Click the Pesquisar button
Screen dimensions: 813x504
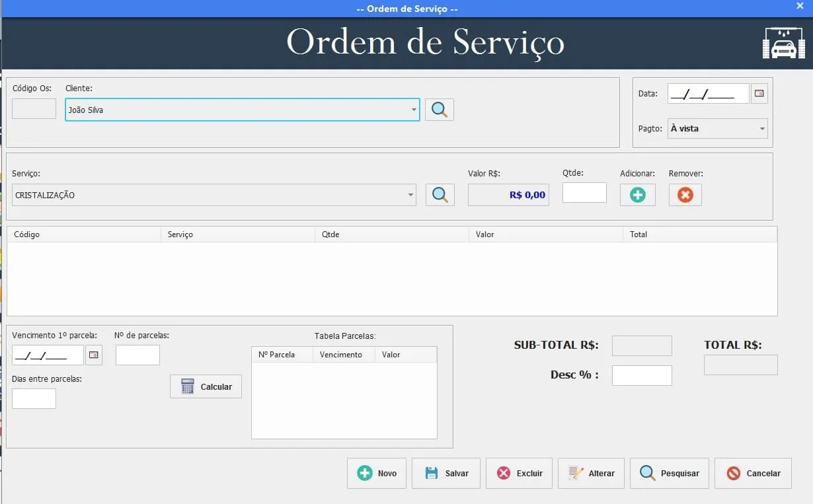[x=670, y=473]
